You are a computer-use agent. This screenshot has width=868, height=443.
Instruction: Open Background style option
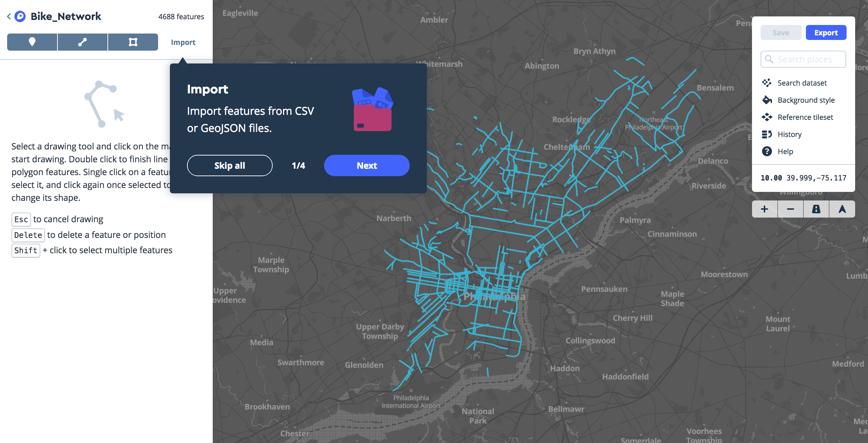806,100
